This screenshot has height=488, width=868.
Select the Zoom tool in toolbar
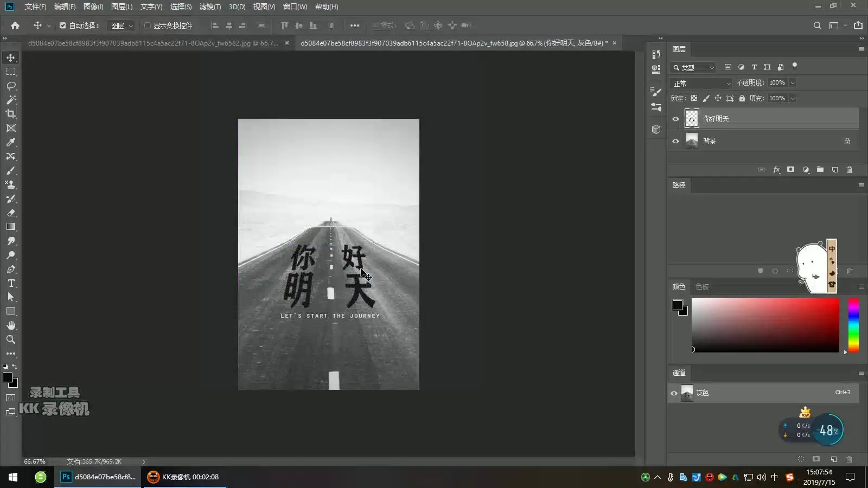11,339
